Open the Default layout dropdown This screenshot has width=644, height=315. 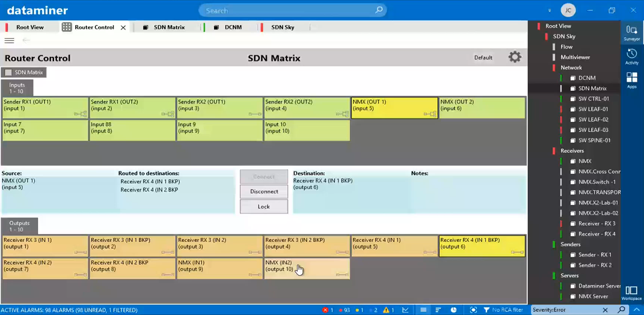[x=483, y=57]
